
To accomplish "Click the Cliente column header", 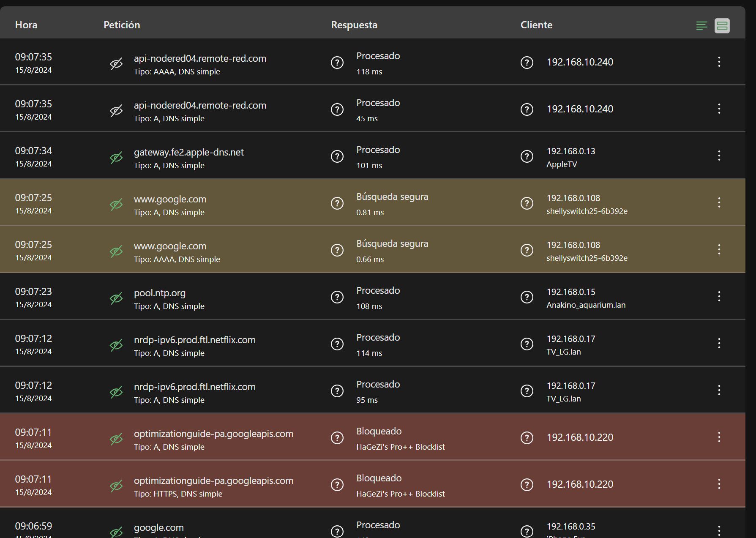I will pyautogui.click(x=536, y=25).
